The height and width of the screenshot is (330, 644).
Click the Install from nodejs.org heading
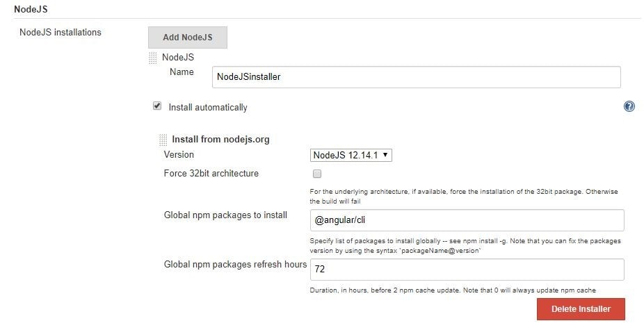[220, 140]
